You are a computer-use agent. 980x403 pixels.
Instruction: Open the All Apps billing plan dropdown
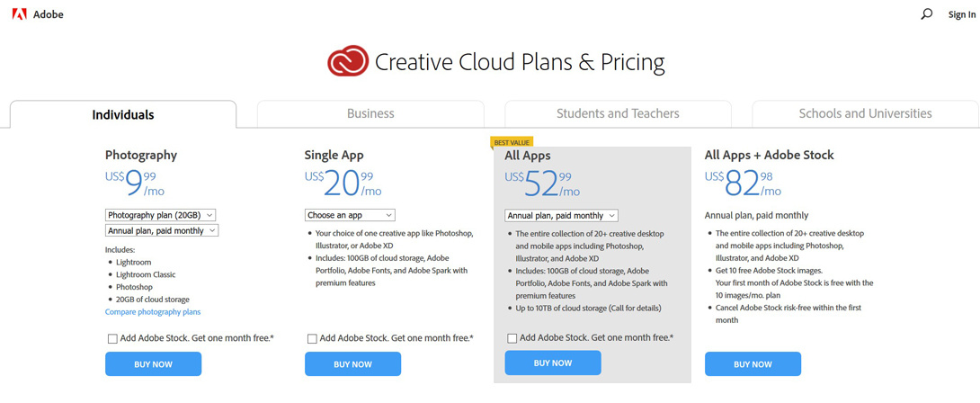[561, 216]
